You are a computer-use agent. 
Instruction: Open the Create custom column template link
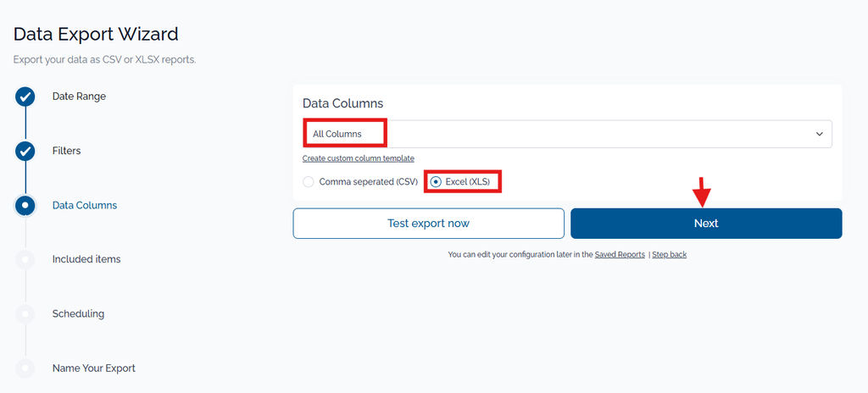[x=359, y=158]
